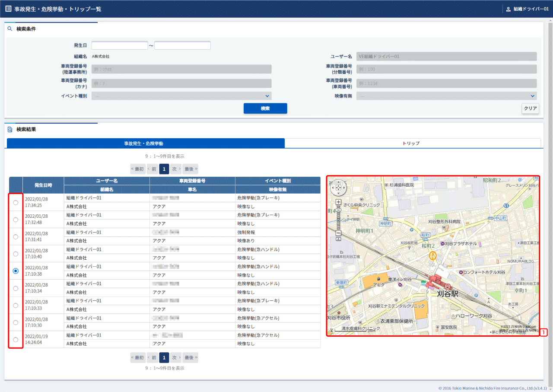Zoom in the map with plus button
The width and height of the screenshot is (553, 392).
pos(338,202)
